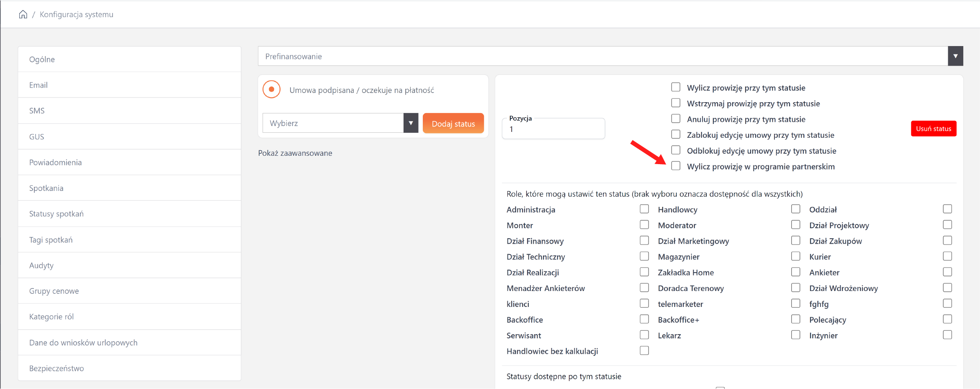The width and height of the screenshot is (980, 389).
Task: Check the Administracja role checkbox
Action: coord(644,209)
